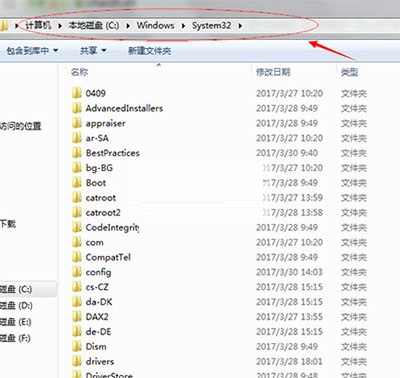Open recently visited 访问的位置 item
400x378 pixels.
point(21,126)
